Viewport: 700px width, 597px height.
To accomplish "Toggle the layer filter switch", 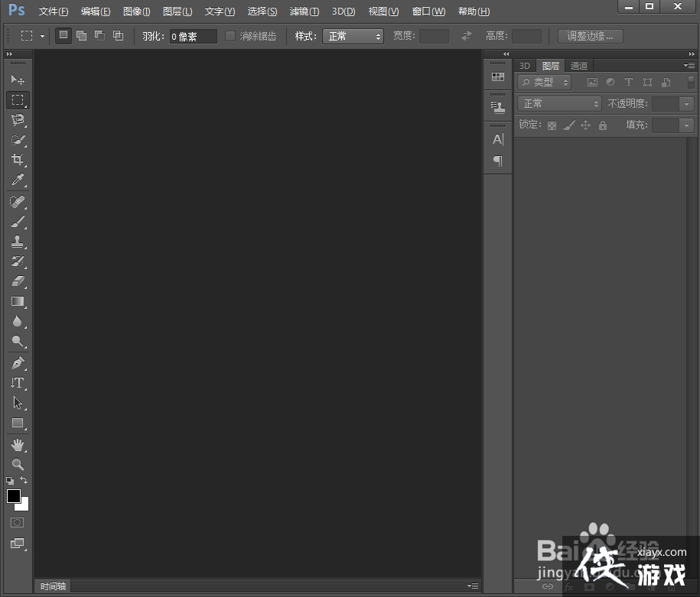I will pos(691,82).
